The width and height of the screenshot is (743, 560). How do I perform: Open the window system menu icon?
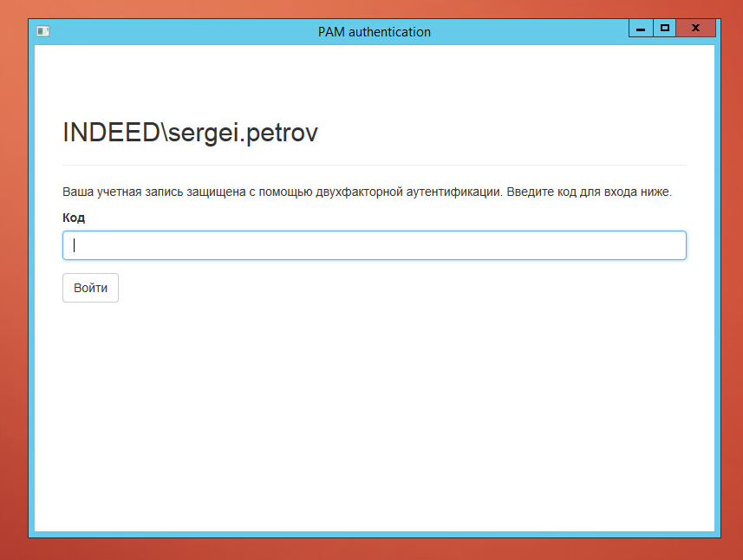pyautogui.click(x=42, y=31)
